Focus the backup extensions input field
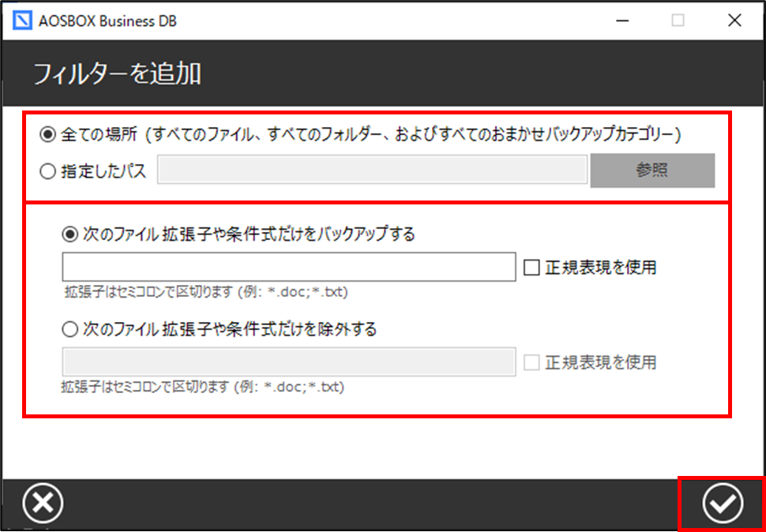 [289, 267]
